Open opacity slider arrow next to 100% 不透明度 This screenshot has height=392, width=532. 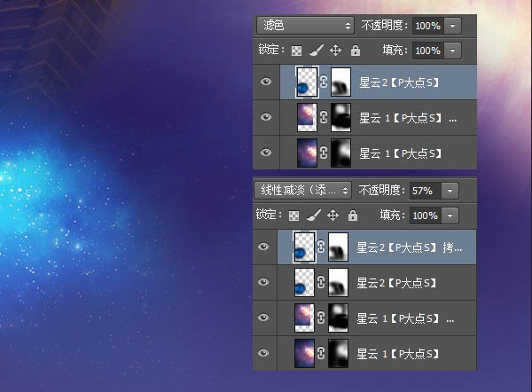(452, 26)
